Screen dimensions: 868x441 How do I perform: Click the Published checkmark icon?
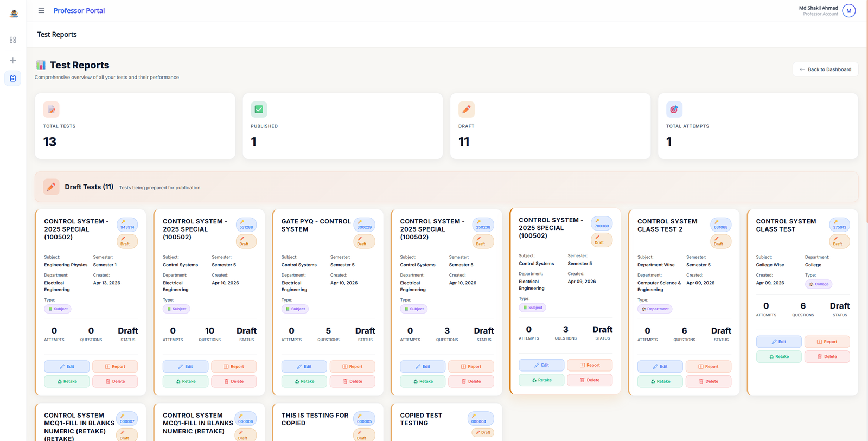coord(259,110)
